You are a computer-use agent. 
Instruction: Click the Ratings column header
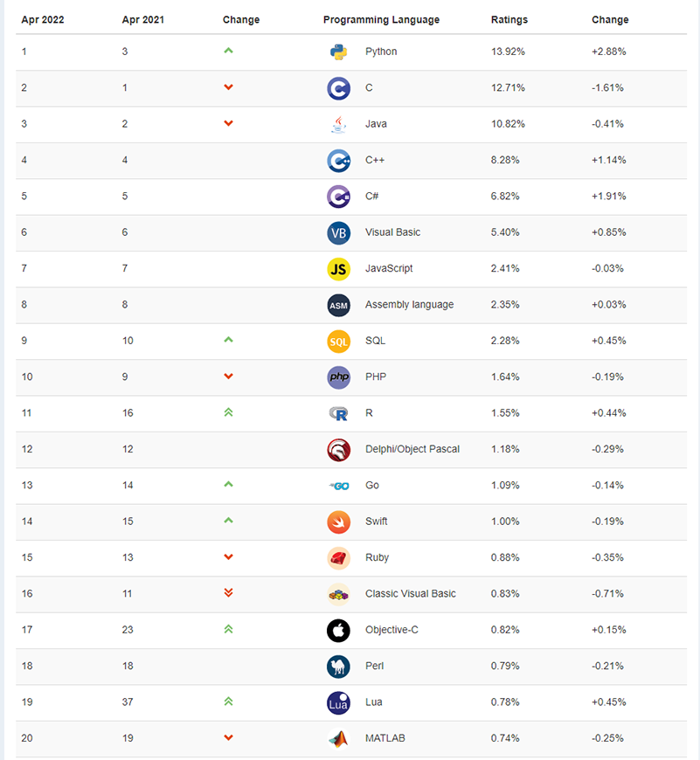click(x=509, y=20)
